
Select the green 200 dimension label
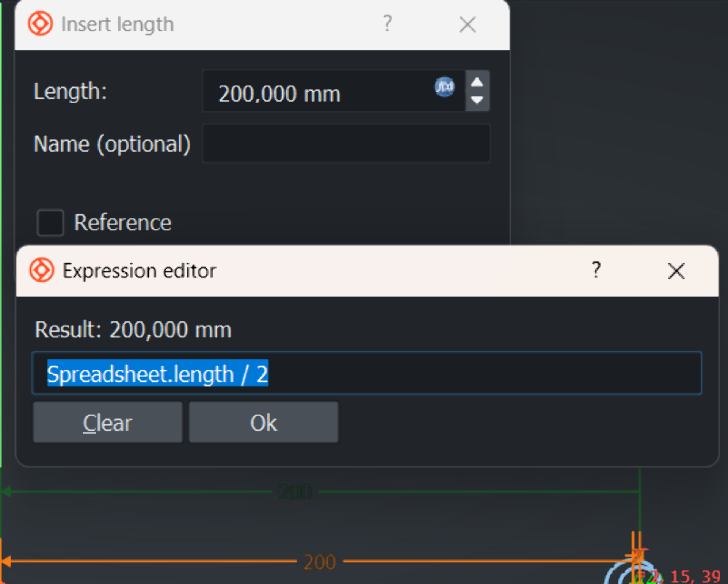(x=295, y=492)
